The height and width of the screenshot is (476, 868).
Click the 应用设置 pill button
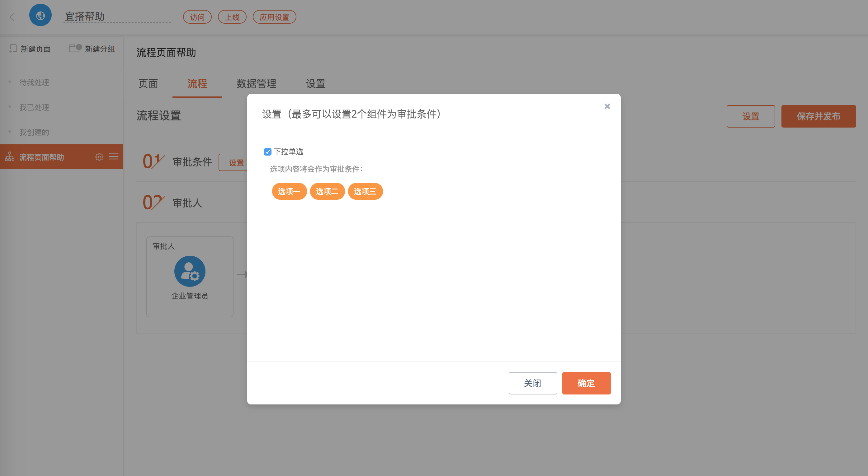point(274,17)
